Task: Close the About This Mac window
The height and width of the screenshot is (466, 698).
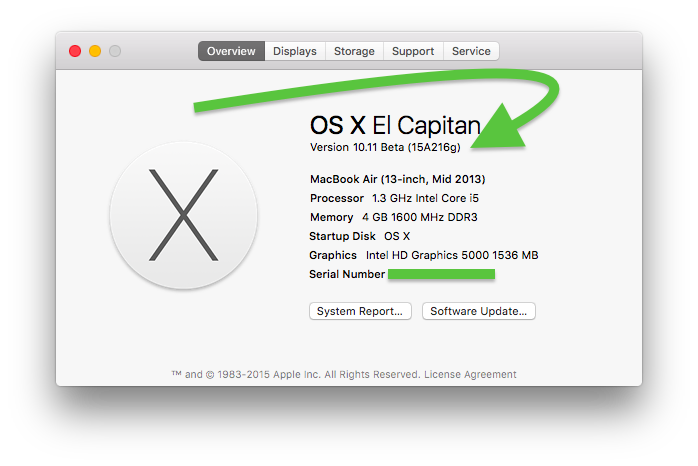Action: click(75, 51)
